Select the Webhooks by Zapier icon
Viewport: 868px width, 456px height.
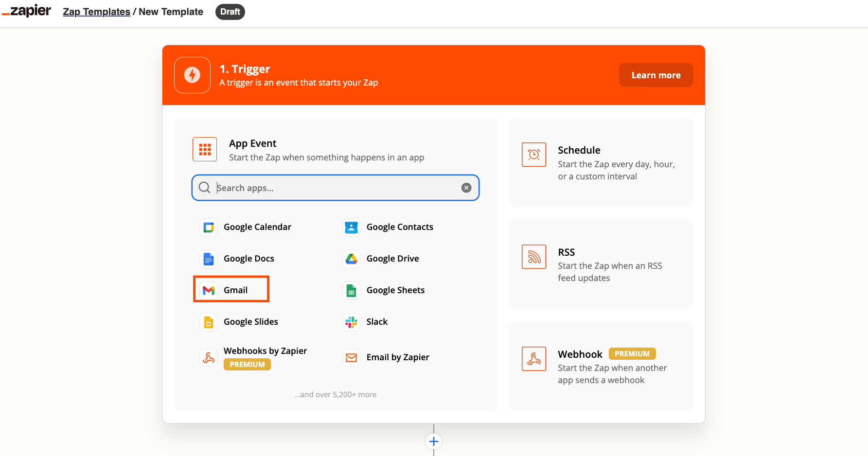(x=209, y=358)
